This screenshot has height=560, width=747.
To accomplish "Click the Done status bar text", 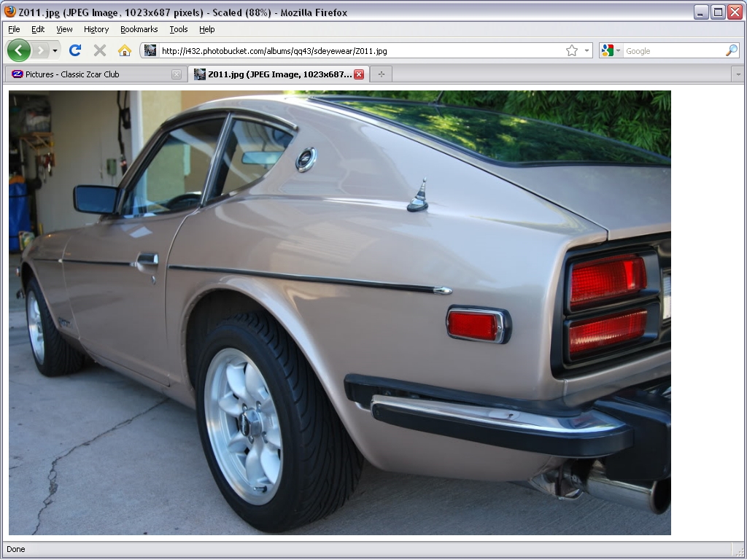I will point(16,549).
